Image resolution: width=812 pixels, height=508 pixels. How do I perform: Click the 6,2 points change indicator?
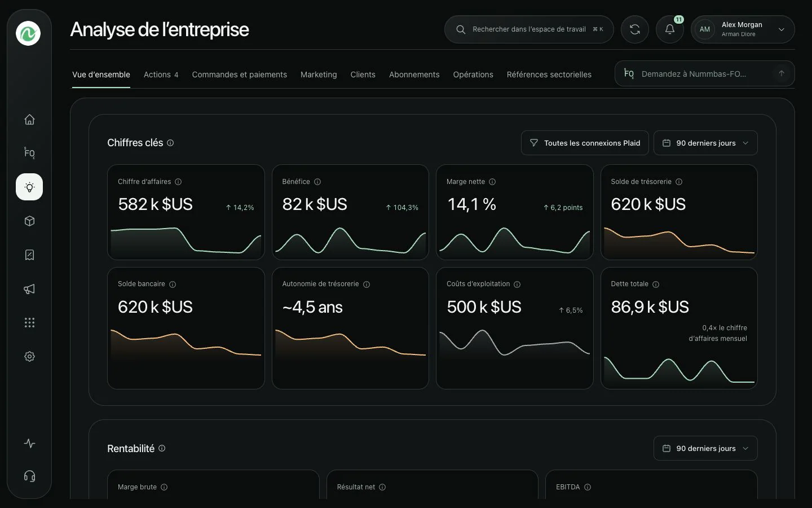pyautogui.click(x=563, y=208)
